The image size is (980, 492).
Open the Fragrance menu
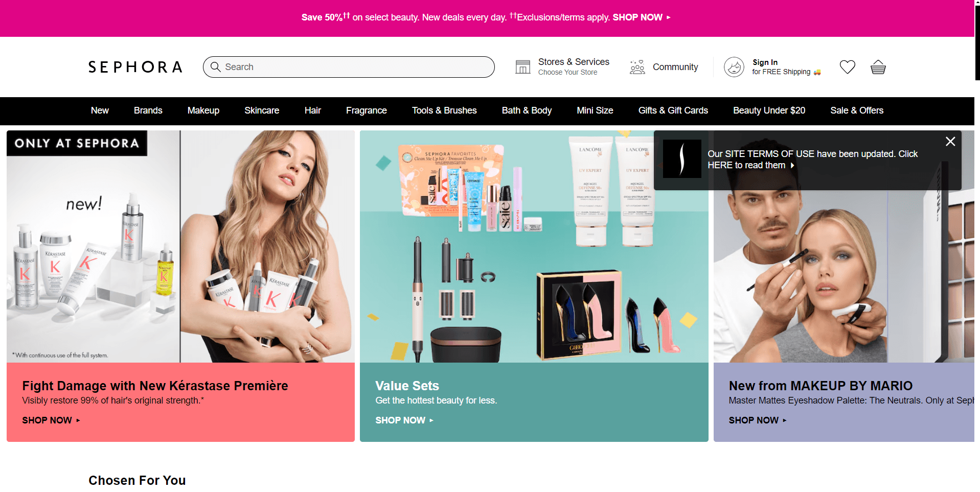[367, 110]
